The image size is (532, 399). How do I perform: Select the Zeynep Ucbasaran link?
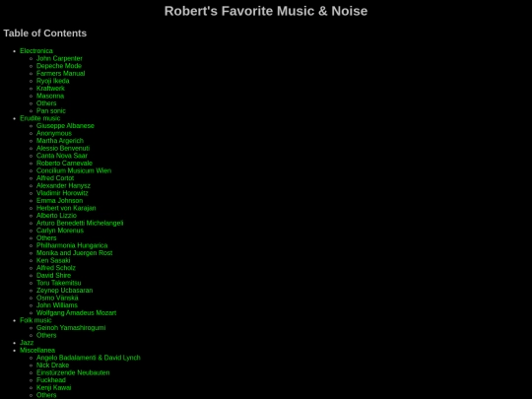tap(64, 290)
